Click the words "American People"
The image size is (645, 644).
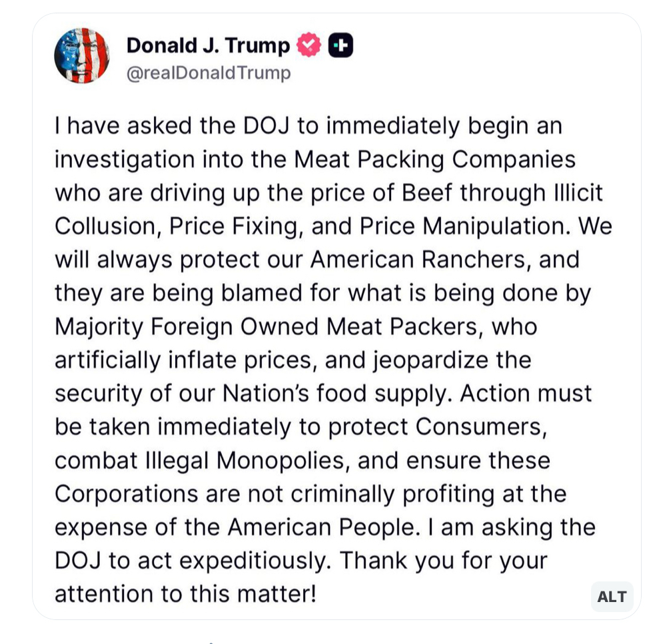click(322, 527)
